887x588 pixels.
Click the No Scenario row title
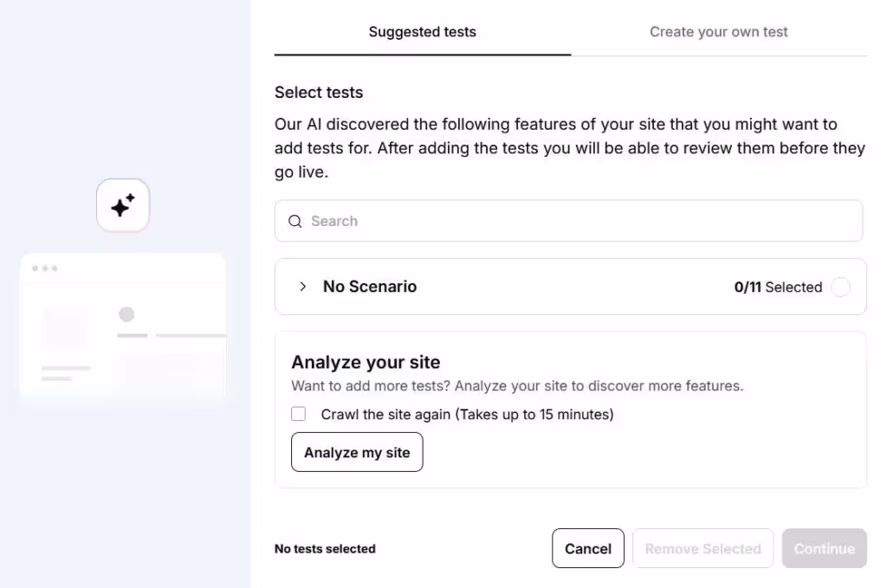pos(370,287)
